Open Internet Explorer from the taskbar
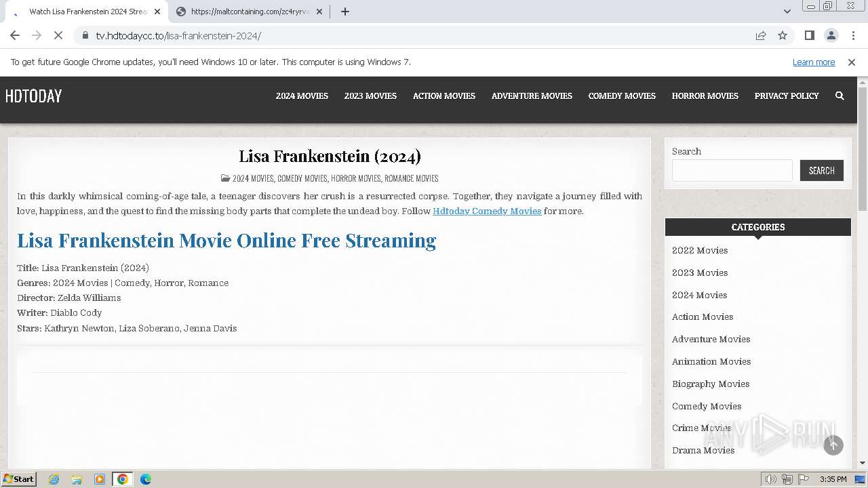The height and width of the screenshot is (488, 868). [54, 479]
